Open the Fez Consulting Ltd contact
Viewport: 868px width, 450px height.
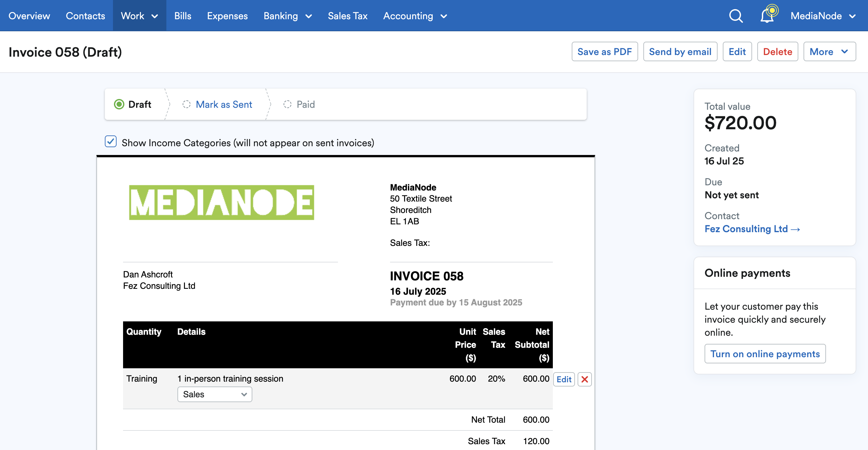[752, 229]
